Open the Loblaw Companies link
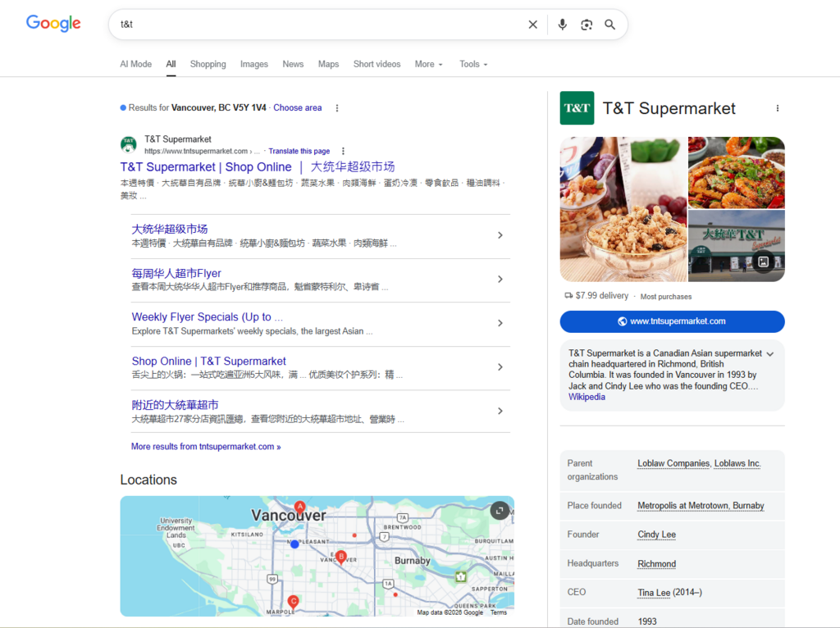This screenshot has height=628, width=840. pos(673,462)
